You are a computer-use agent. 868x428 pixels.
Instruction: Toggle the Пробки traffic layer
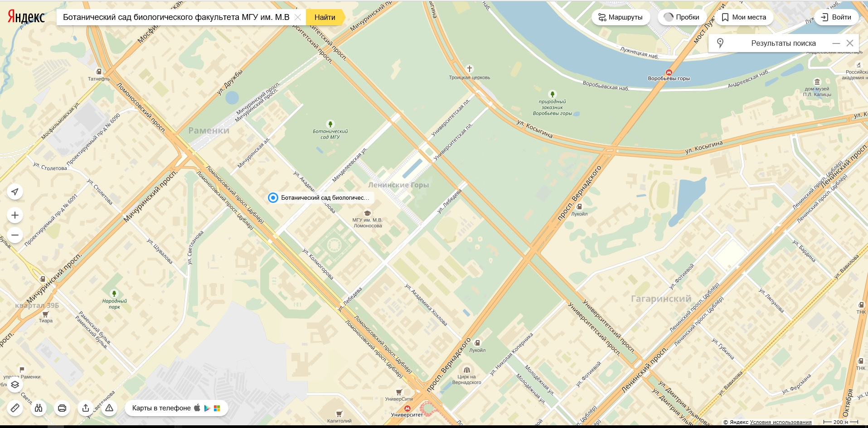click(x=682, y=17)
